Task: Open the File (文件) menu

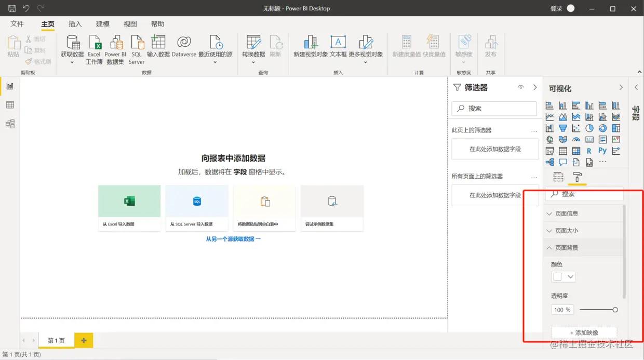Action: click(x=17, y=24)
